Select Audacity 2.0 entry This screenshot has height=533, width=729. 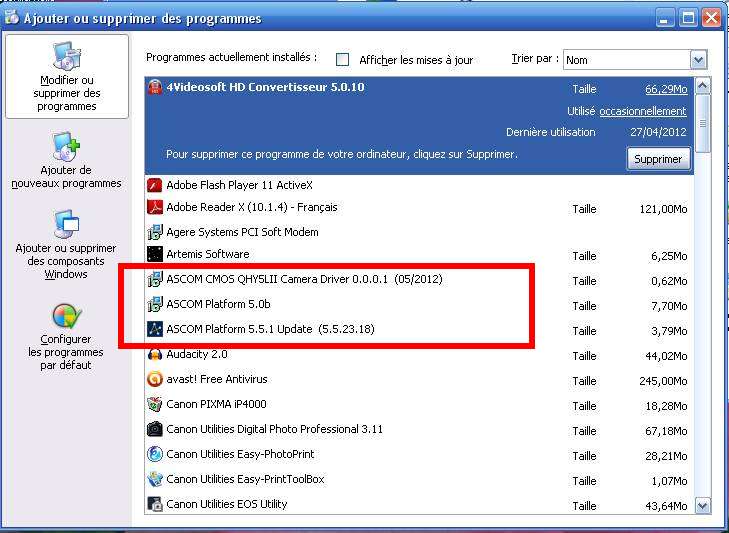(x=419, y=354)
